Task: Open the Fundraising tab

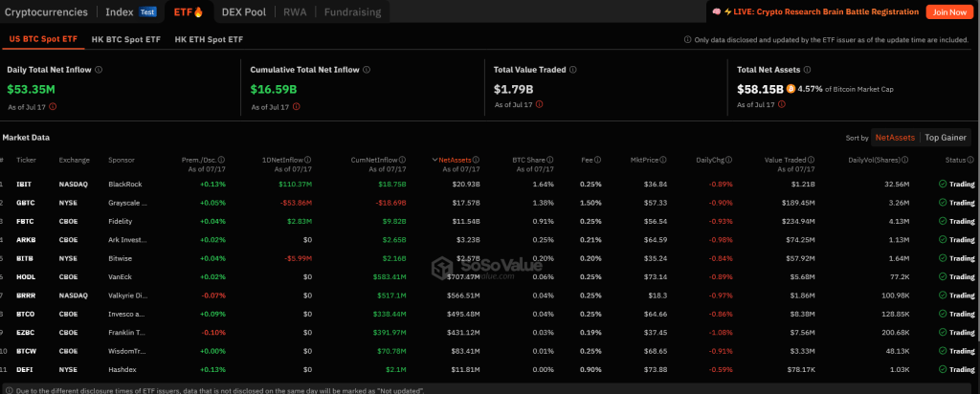Action: [352, 11]
